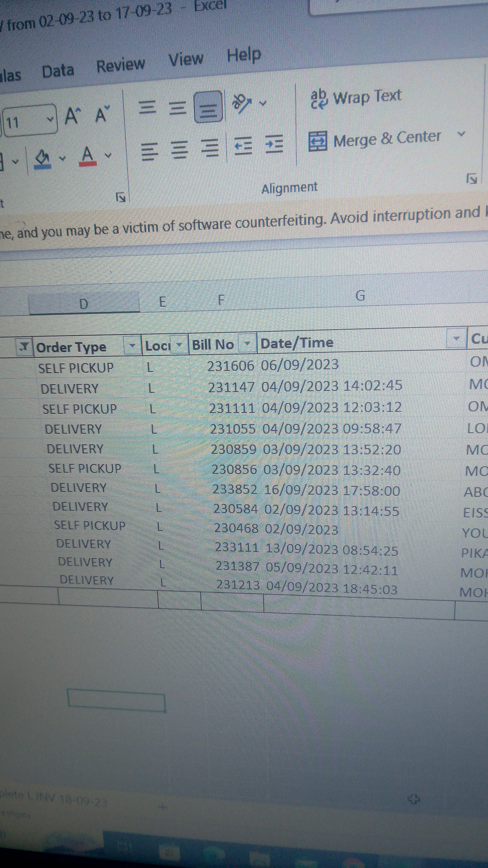Screen dimensions: 488x868
Task: Select Bill No cell 230859
Action: (x=233, y=449)
